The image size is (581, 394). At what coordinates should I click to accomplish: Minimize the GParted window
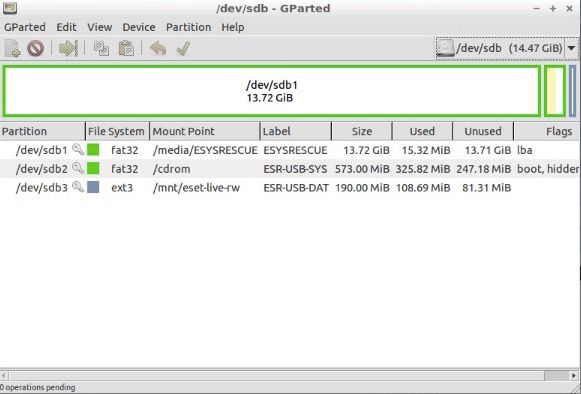pos(536,8)
